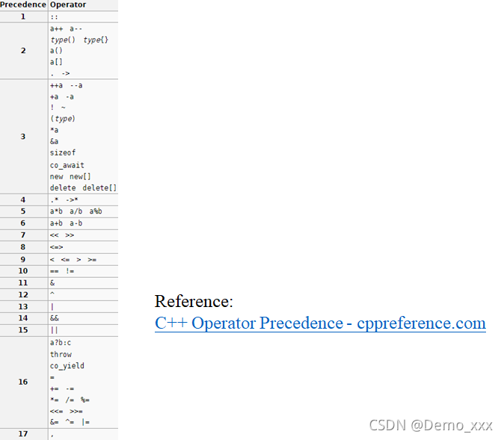Click the precedence number 15 cell
Image resolution: width=504 pixels, height=440 pixels.
(x=24, y=330)
